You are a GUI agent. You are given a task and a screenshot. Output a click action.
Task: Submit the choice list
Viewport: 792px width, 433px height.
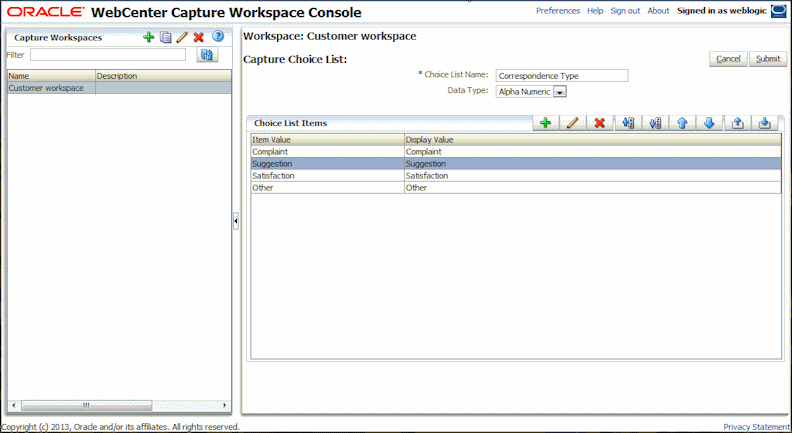tap(768, 59)
